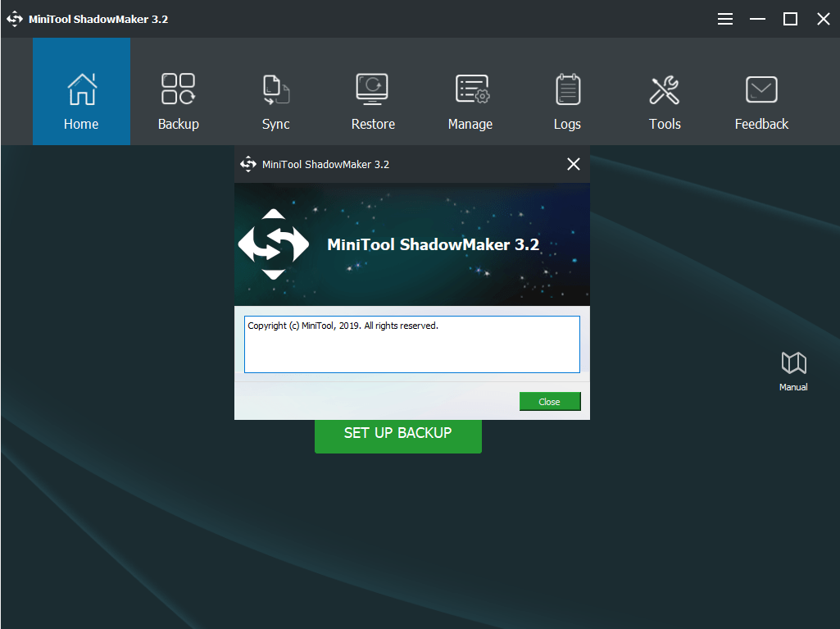Click the SET UP BACKUP button
Screen dimensions: 840x629
coord(398,436)
